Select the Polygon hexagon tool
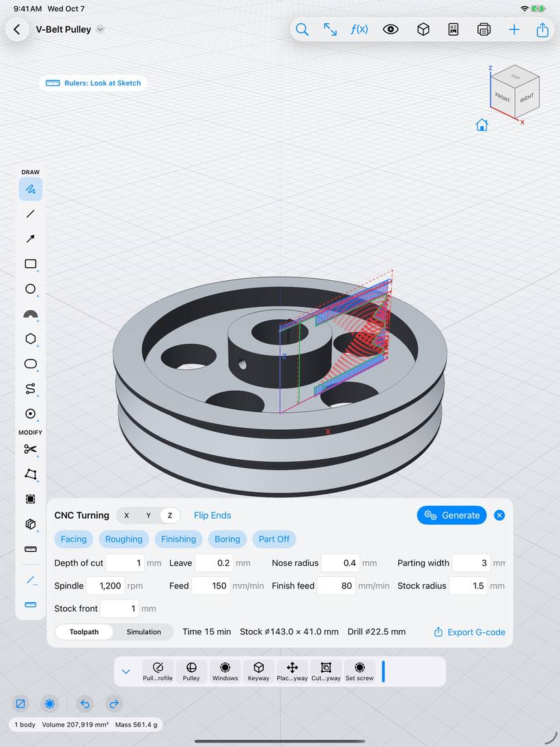Image resolution: width=560 pixels, height=747 pixels. [x=31, y=339]
